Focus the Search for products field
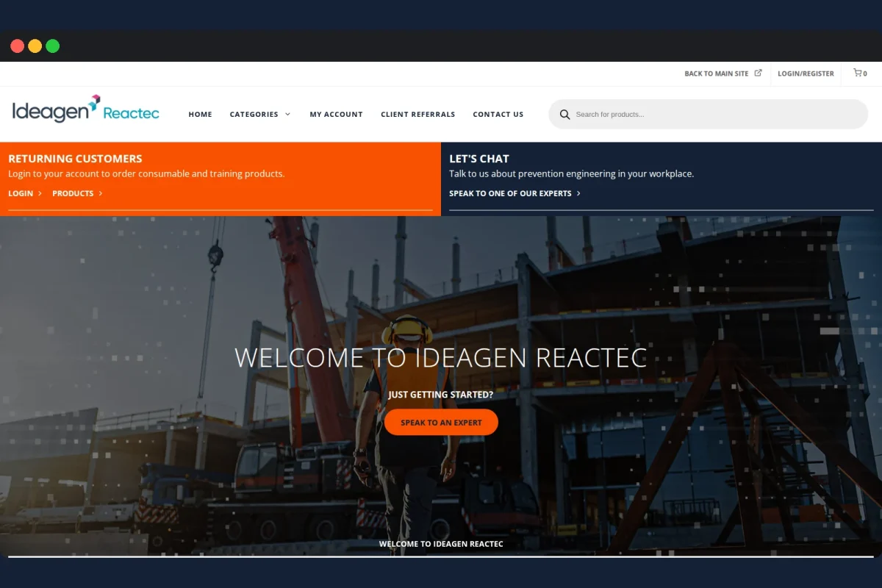The image size is (882, 588). coord(709,114)
